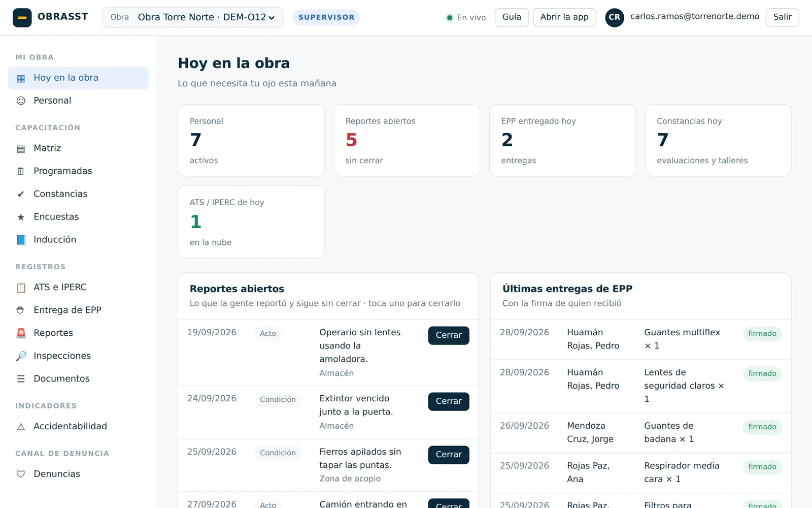The height and width of the screenshot is (508, 812).
Task: Click the Hoy en la obra grid icon
Action: point(21,78)
